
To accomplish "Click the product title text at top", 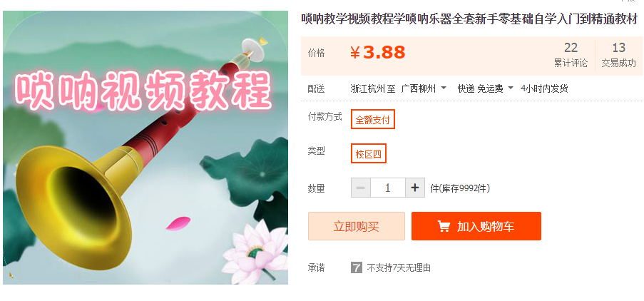I will [x=469, y=19].
